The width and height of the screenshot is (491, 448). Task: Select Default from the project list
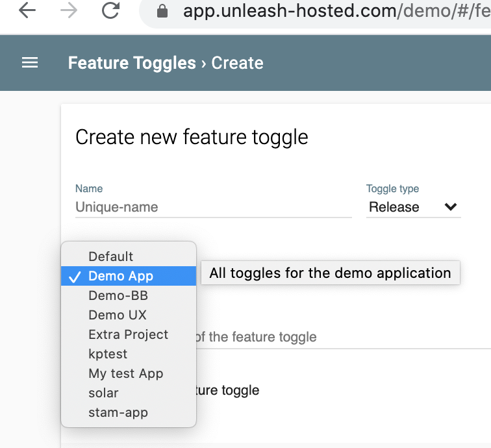click(x=111, y=256)
